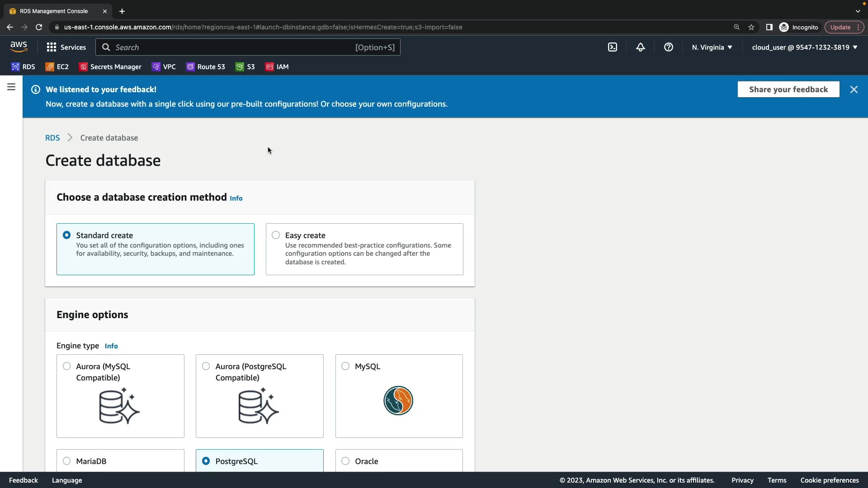Click the AWS logo home icon
Viewport: 868px width, 488px height.
pyautogui.click(x=19, y=47)
